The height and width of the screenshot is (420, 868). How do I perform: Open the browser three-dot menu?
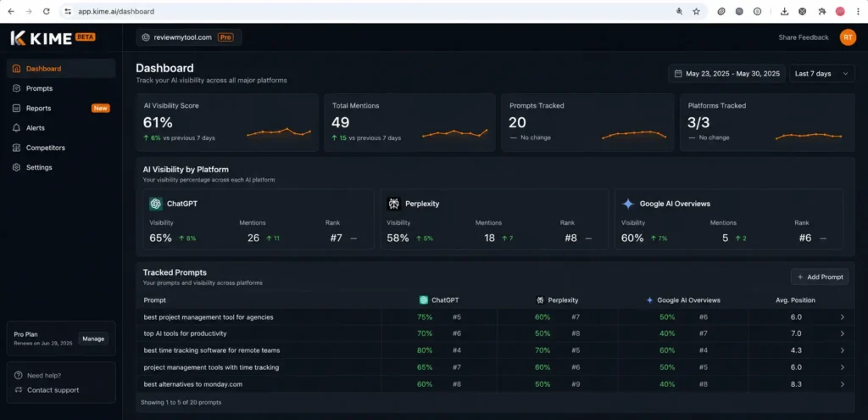[x=857, y=11]
